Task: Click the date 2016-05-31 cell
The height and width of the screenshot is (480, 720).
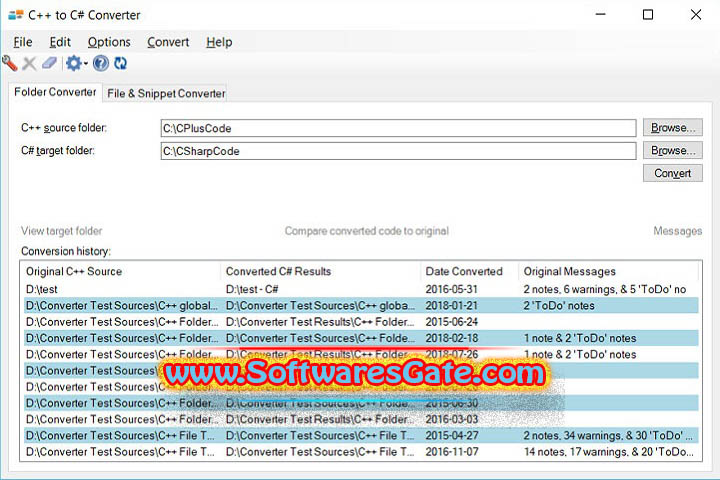Action: click(451, 289)
